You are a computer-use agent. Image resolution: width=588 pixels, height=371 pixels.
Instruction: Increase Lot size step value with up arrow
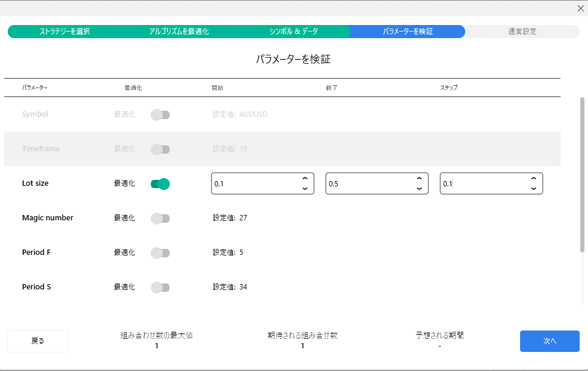pos(534,179)
